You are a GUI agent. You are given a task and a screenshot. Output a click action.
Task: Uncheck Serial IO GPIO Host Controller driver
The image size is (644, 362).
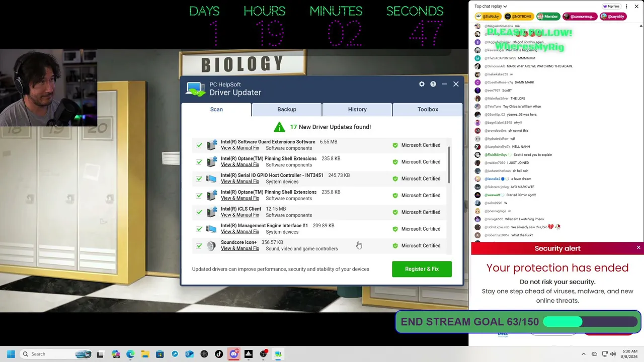click(199, 178)
